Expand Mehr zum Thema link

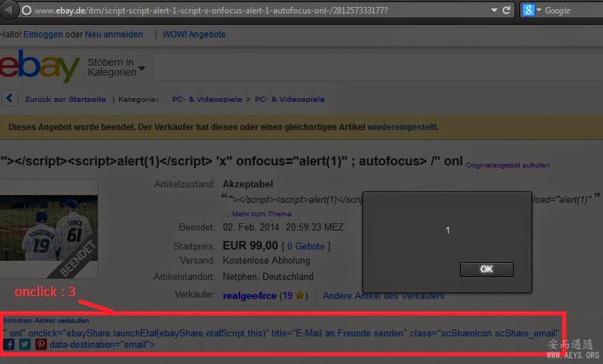coord(261,214)
